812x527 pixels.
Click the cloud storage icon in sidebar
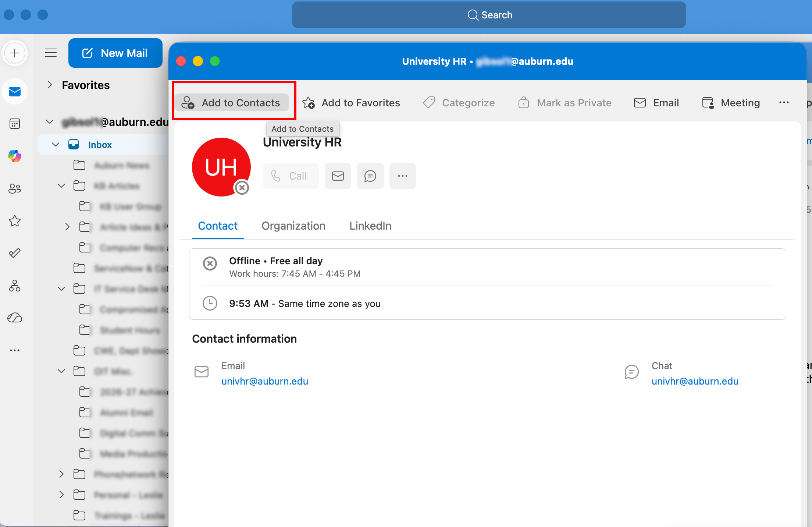15,318
